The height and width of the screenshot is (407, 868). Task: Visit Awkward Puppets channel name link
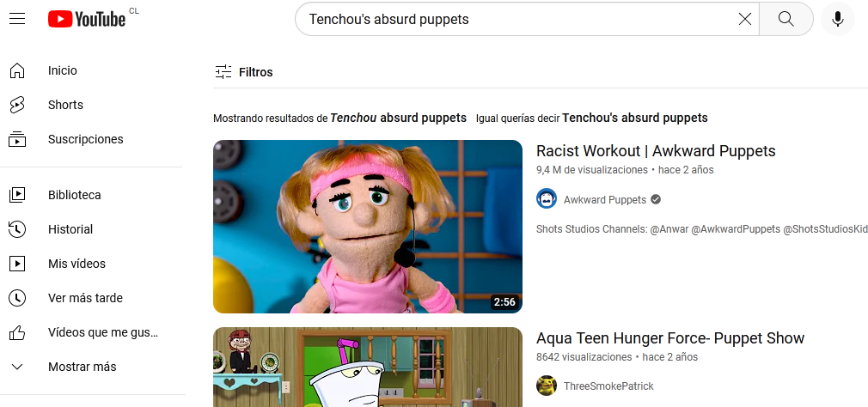click(605, 199)
